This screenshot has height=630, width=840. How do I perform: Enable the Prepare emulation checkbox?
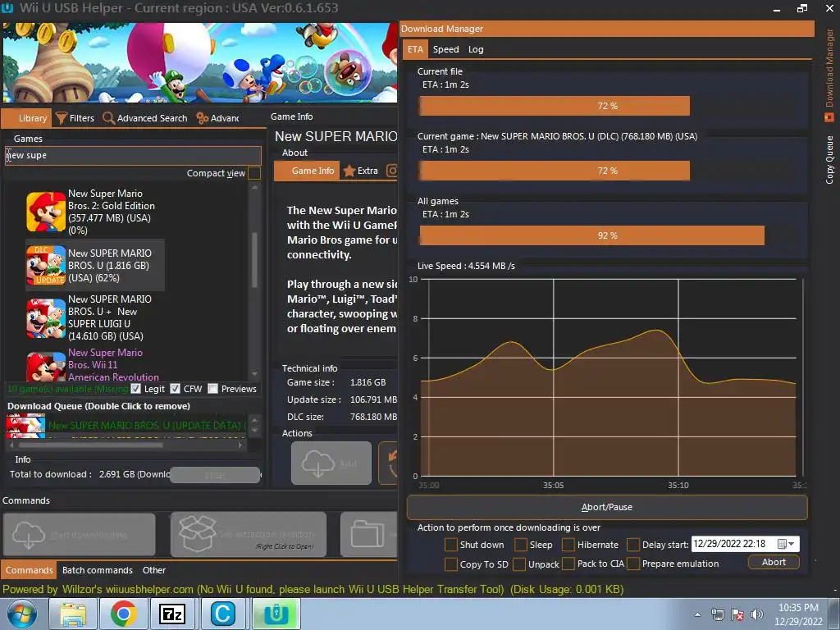(633, 564)
